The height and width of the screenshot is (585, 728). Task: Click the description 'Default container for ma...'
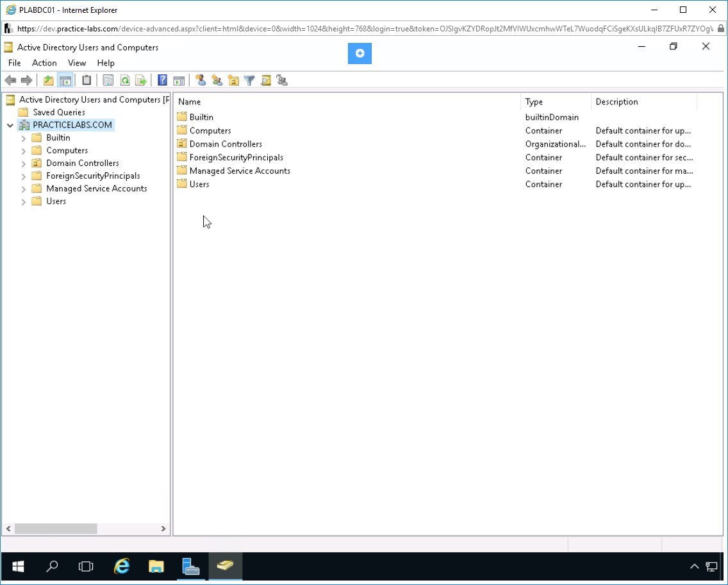point(644,171)
